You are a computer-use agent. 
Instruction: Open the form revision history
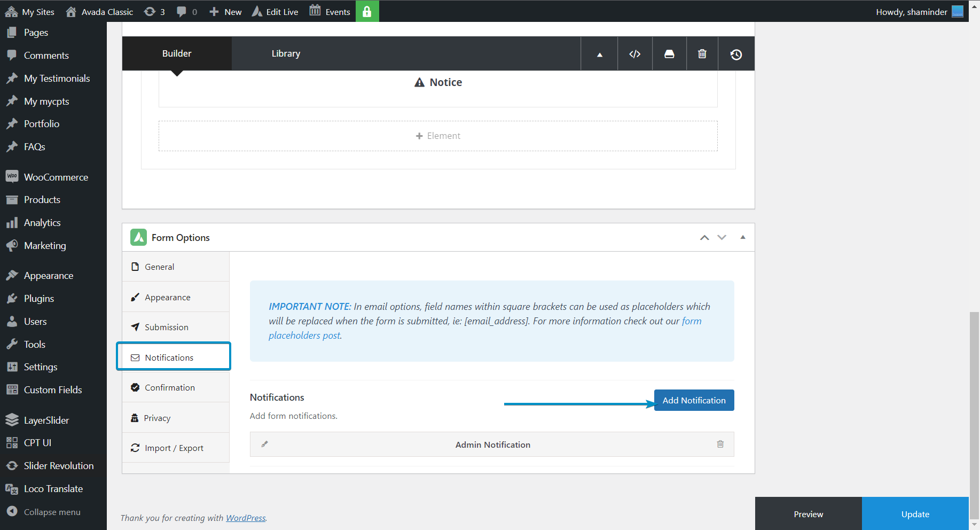pyautogui.click(x=736, y=53)
